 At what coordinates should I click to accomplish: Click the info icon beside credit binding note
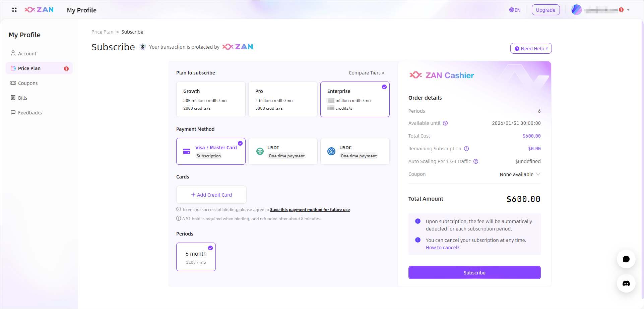[x=179, y=209]
